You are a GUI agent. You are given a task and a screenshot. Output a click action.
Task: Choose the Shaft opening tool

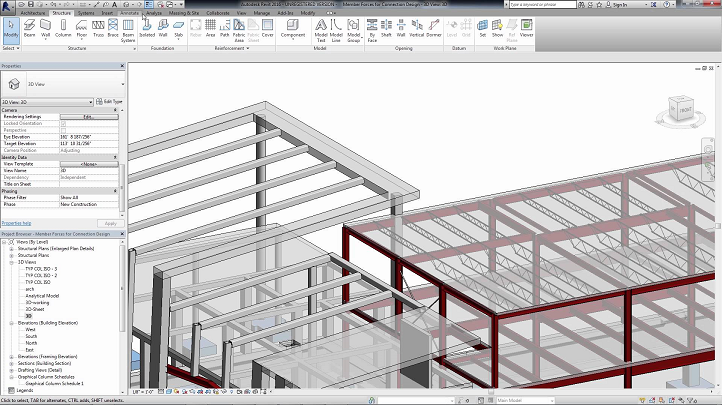pyautogui.click(x=386, y=29)
